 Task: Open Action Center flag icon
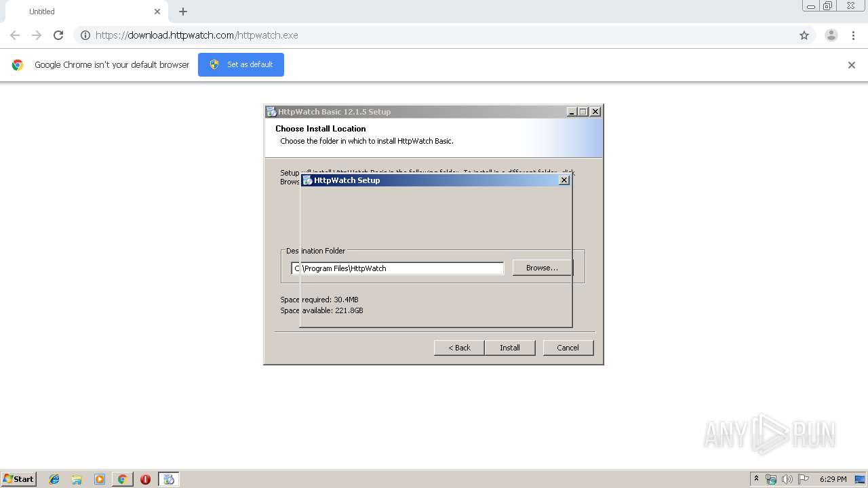pyautogui.click(x=804, y=479)
